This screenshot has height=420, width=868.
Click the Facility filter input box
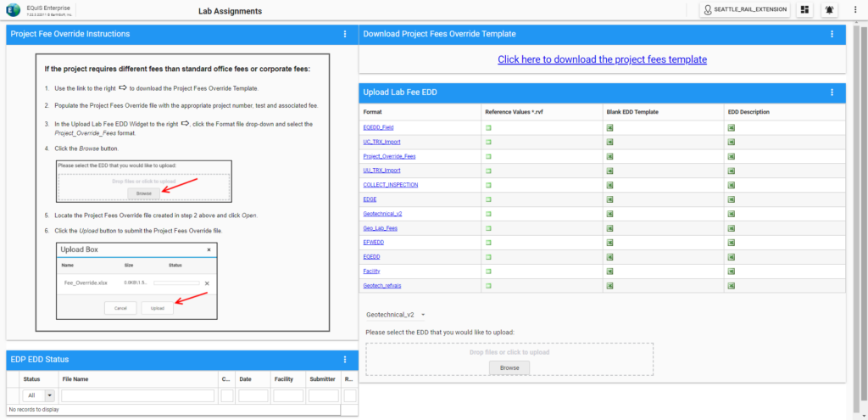pyautogui.click(x=287, y=395)
